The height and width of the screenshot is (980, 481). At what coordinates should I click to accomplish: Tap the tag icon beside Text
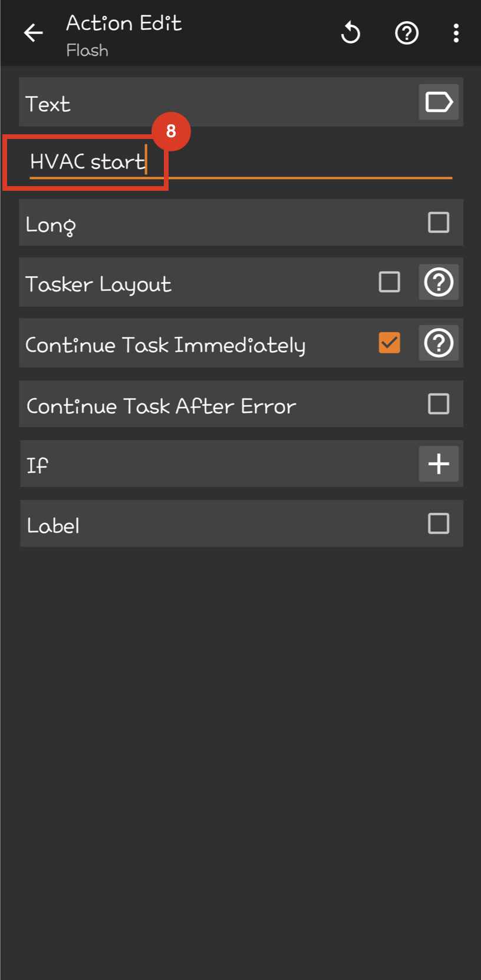pos(439,102)
